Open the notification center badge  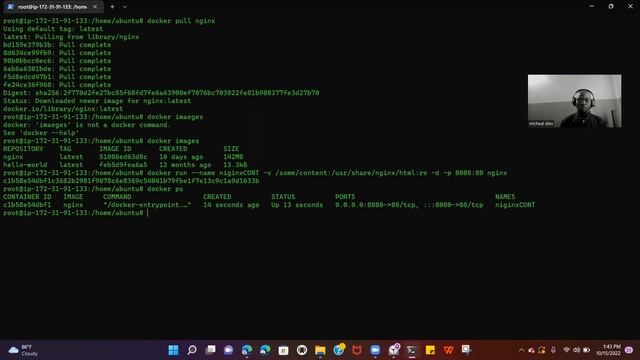click(x=629, y=350)
